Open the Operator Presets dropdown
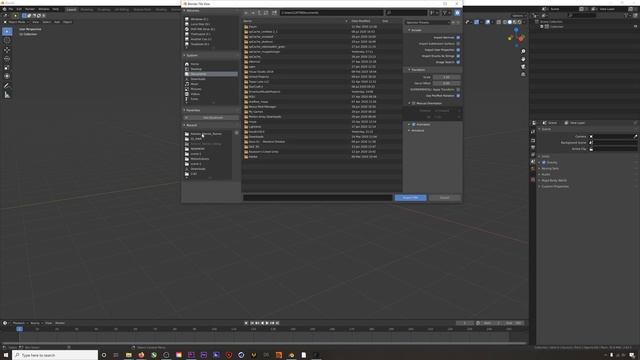Screen dimensions: 640x360 tap(427, 22)
